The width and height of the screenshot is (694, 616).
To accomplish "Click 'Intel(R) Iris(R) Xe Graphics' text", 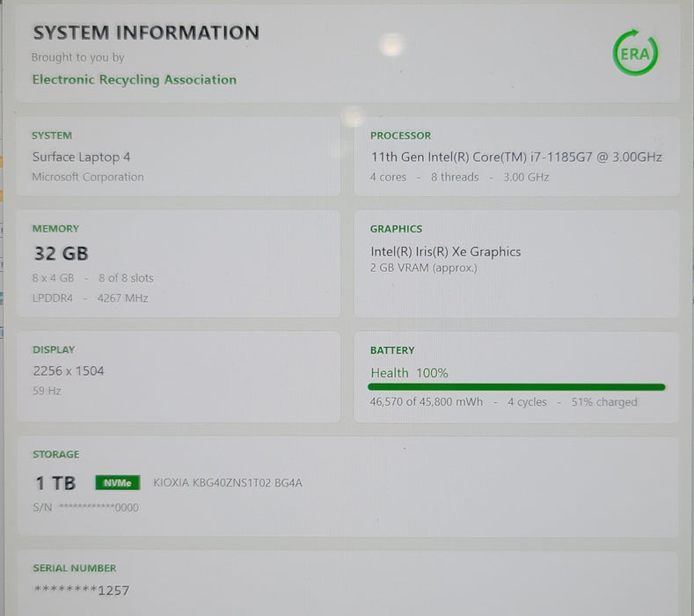I will coord(445,252).
